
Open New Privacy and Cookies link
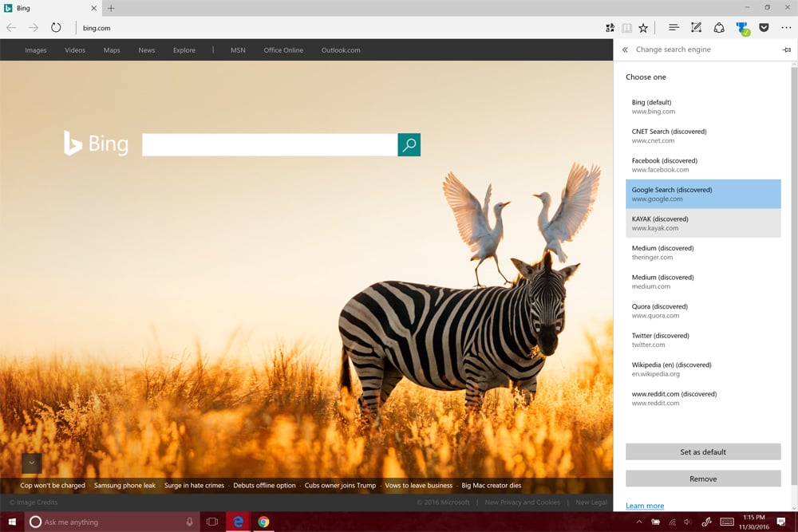coord(522,502)
